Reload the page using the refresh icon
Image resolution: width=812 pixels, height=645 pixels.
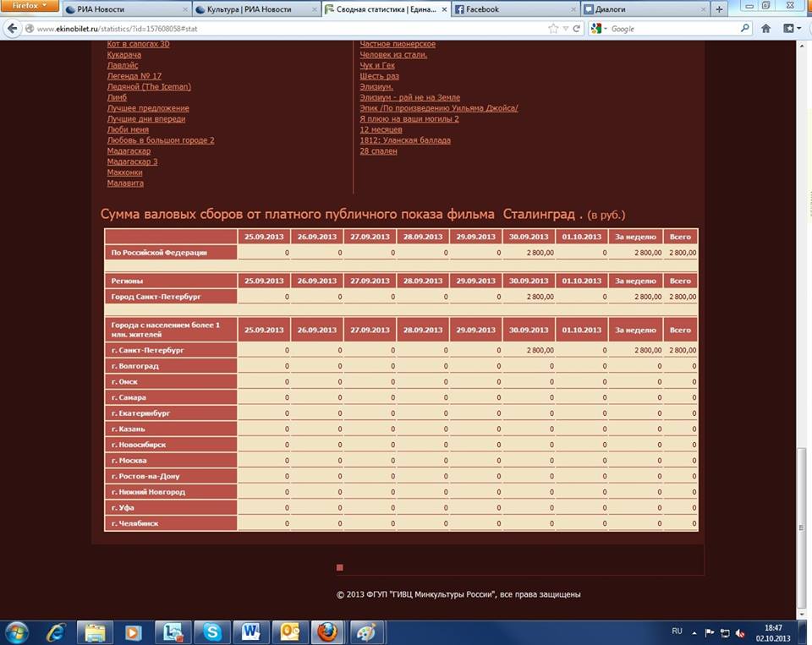[576, 29]
